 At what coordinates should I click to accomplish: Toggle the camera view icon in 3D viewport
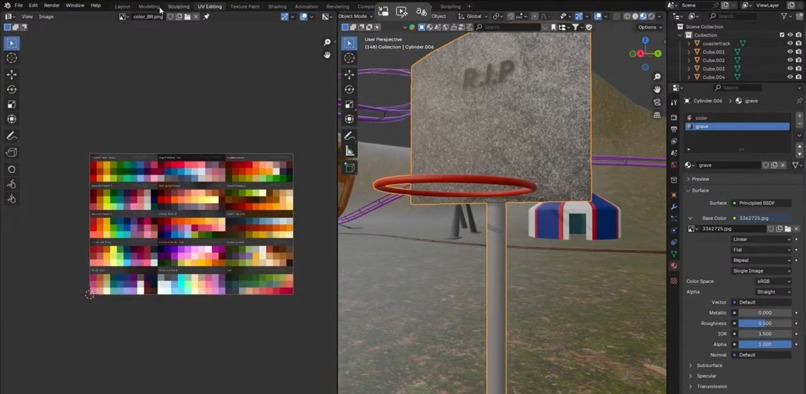coord(657,102)
